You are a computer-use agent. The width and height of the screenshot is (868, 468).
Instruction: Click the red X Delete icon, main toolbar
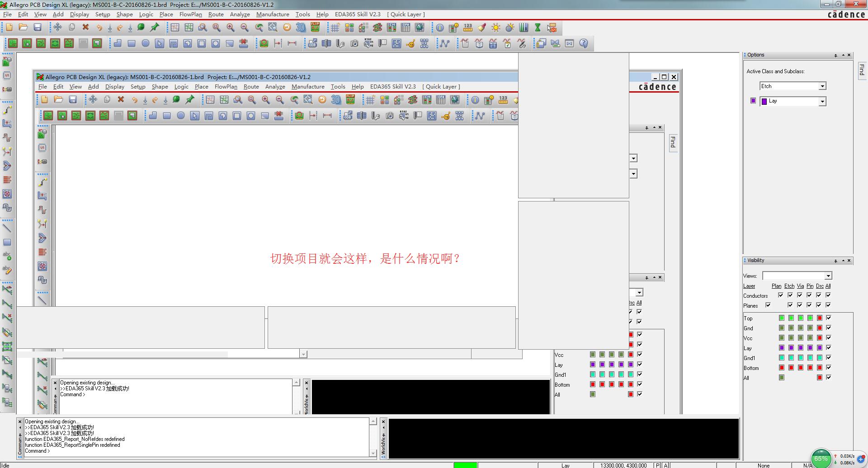point(85,28)
